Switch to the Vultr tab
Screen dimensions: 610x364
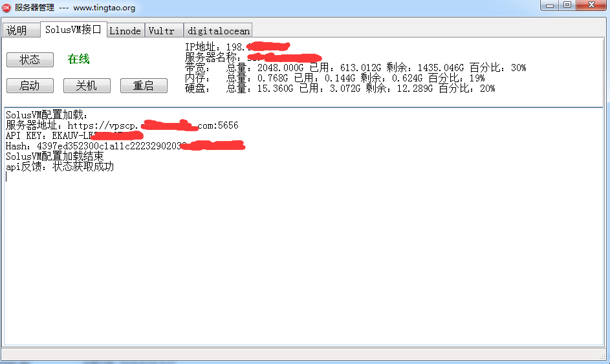click(x=164, y=30)
